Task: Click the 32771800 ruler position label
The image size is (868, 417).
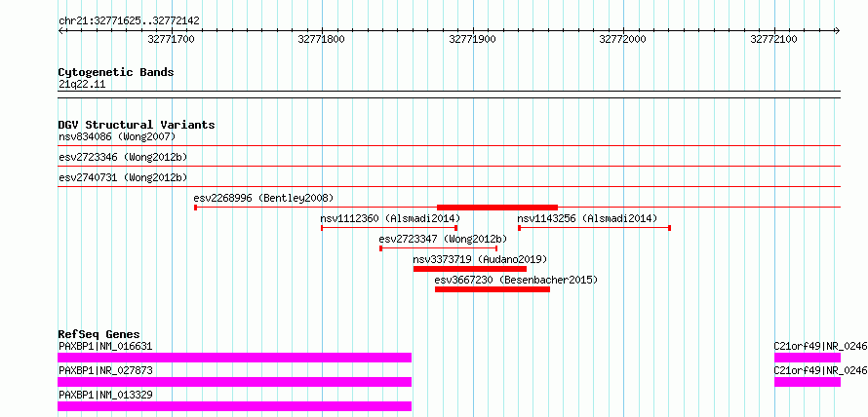Action: (x=322, y=39)
